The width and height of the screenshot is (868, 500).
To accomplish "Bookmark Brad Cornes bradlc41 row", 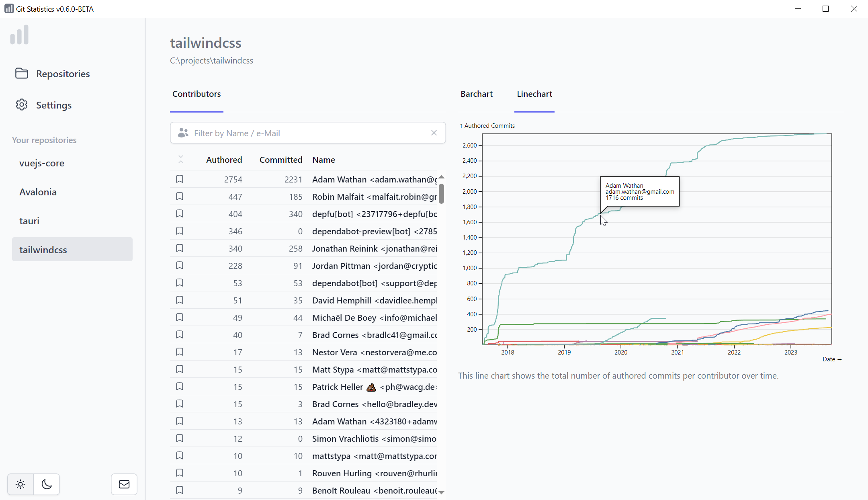I will pos(180,335).
